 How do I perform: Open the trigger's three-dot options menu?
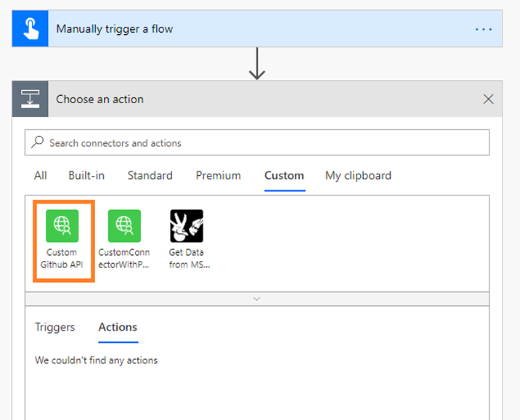tap(483, 29)
